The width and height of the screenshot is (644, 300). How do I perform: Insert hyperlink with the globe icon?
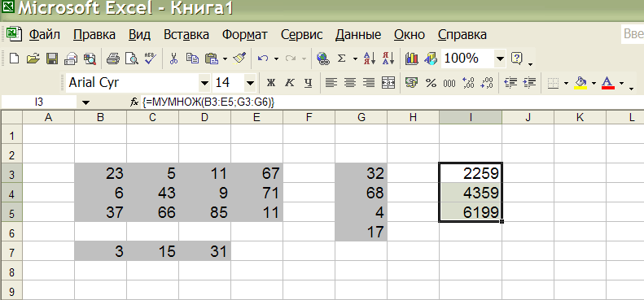(323, 59)
